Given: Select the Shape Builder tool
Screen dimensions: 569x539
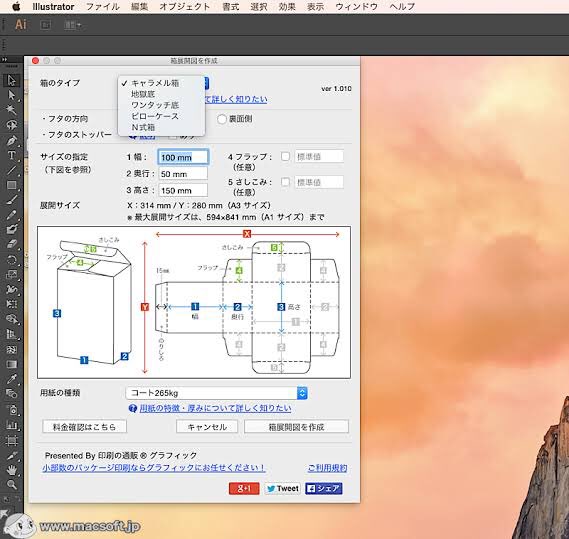Looking at the screenshot, I should [x=11, y=319].
